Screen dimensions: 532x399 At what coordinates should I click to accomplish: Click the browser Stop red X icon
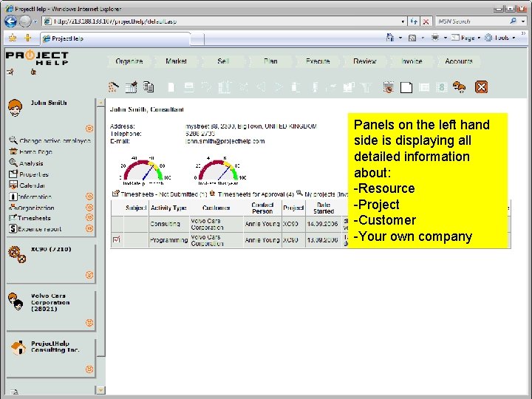pyautogui.click(x=426, y=21)
